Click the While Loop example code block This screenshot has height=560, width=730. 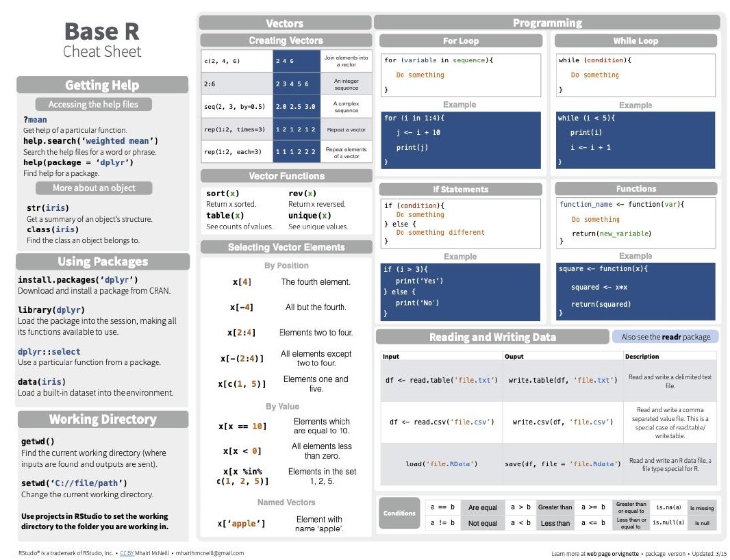tap(635, 140)
